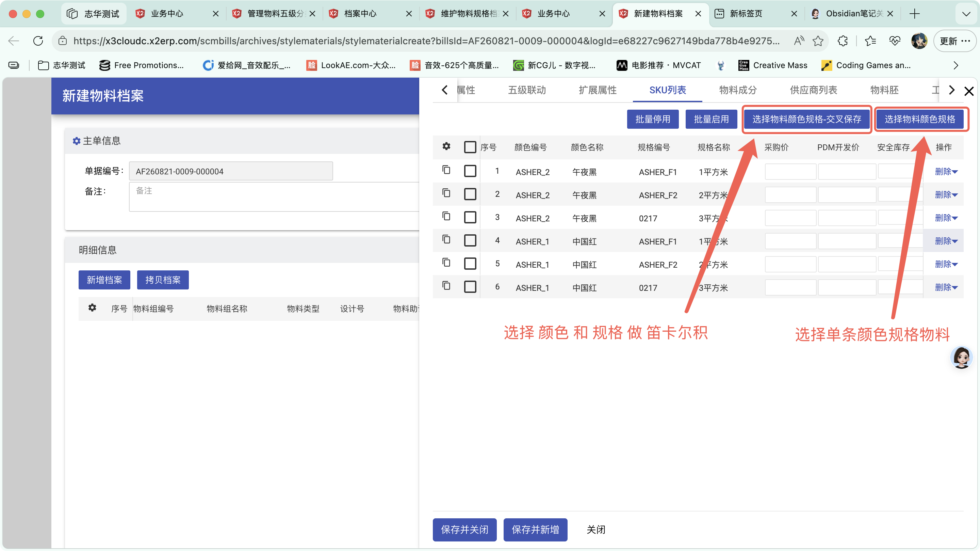This screenshot has height=551, width=980.
Task: Click the 主单信息 gear icon
Action: [x=77, y=141]
